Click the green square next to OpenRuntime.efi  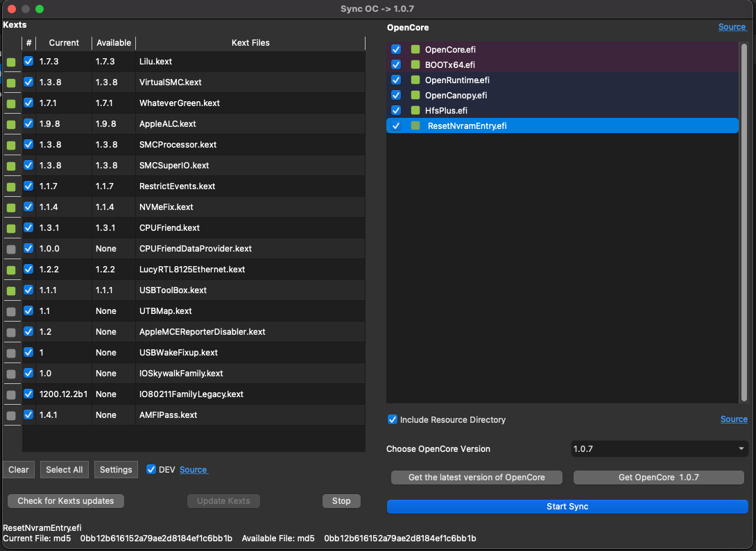pos(415,80)
